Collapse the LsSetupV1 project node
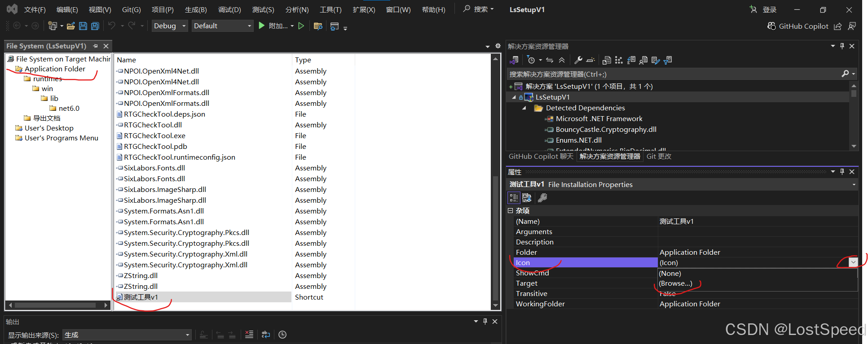The height and width of the screenshot is (344, 868). (x=514, y=97)
